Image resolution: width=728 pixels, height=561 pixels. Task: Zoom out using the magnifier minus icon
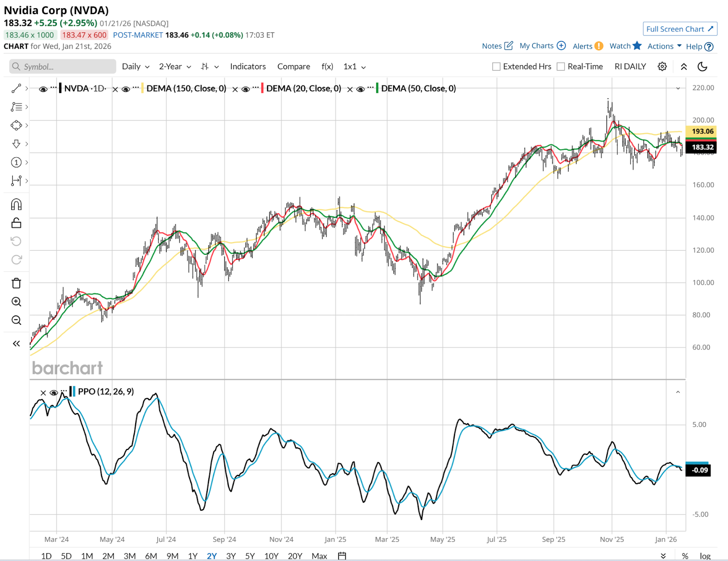(16, 320)
